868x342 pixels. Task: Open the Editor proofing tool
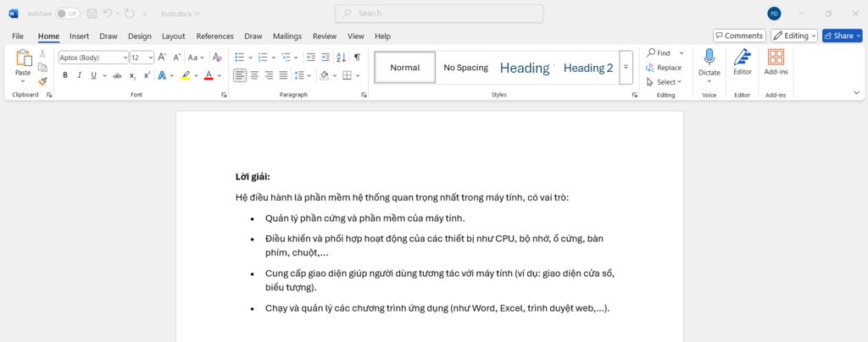pyautogui.click(x=742, y=63)
